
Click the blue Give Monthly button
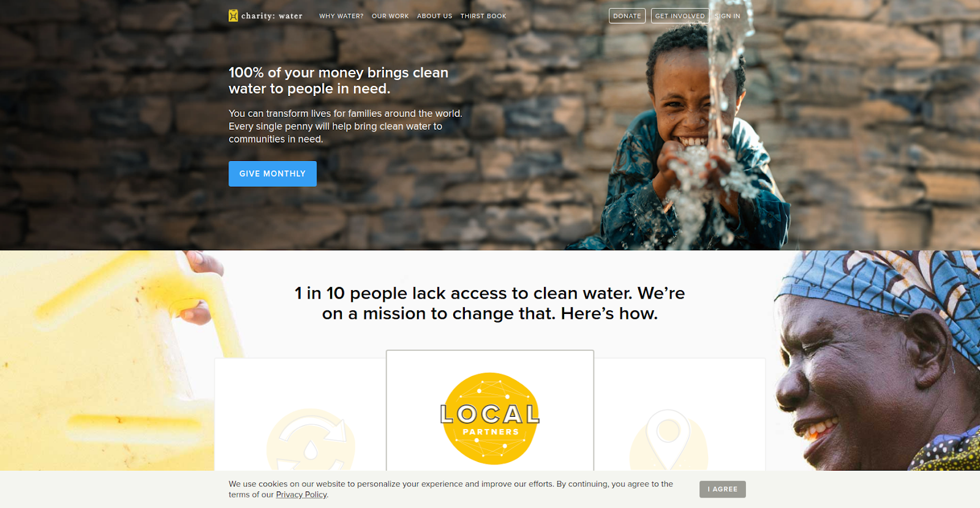coord(273,174)
